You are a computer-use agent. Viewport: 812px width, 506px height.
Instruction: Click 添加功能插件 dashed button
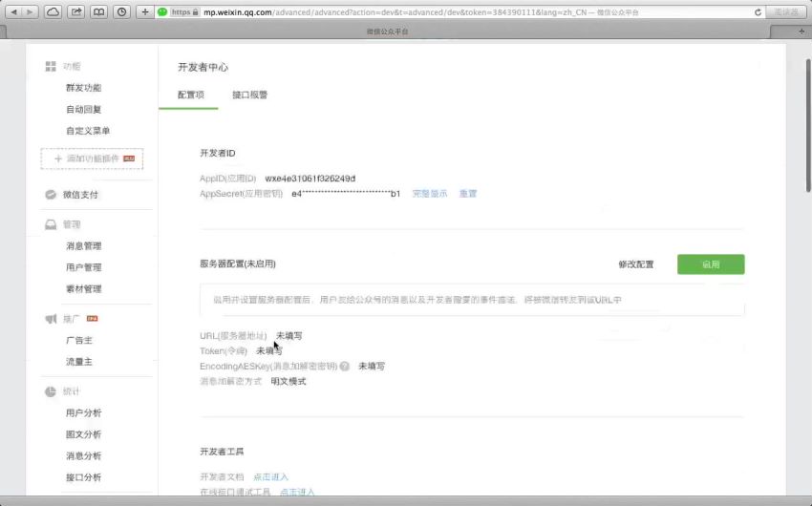[92, 158]
